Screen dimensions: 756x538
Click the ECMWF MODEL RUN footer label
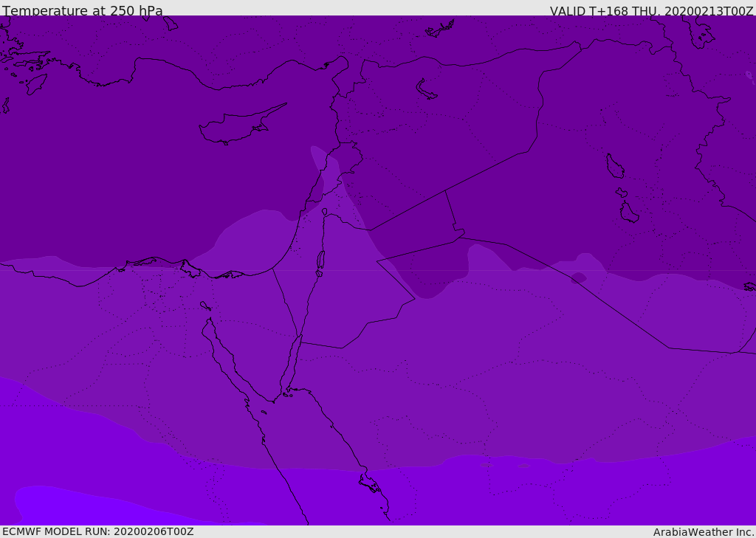pyautogui.click(x=98, y=531)
